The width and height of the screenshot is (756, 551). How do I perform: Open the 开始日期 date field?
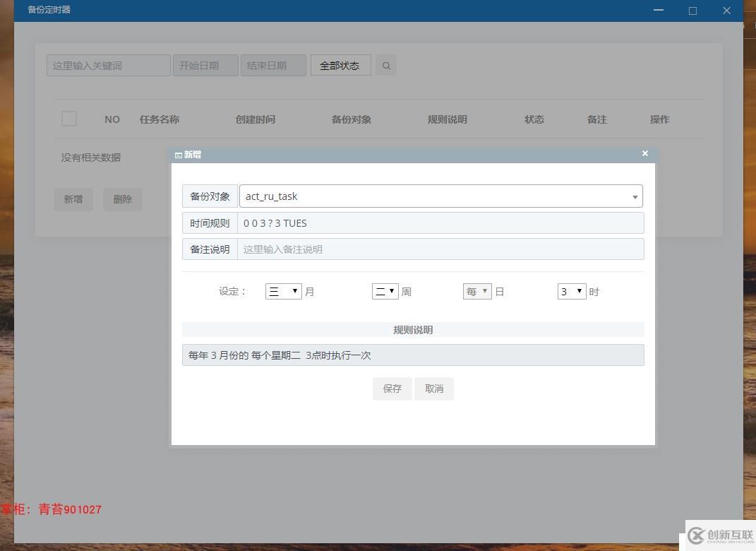click(x=205, y=66)
